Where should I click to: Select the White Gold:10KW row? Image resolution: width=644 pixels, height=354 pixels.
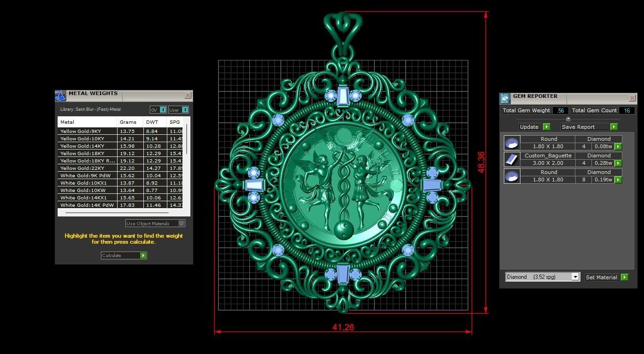[121, 190]
